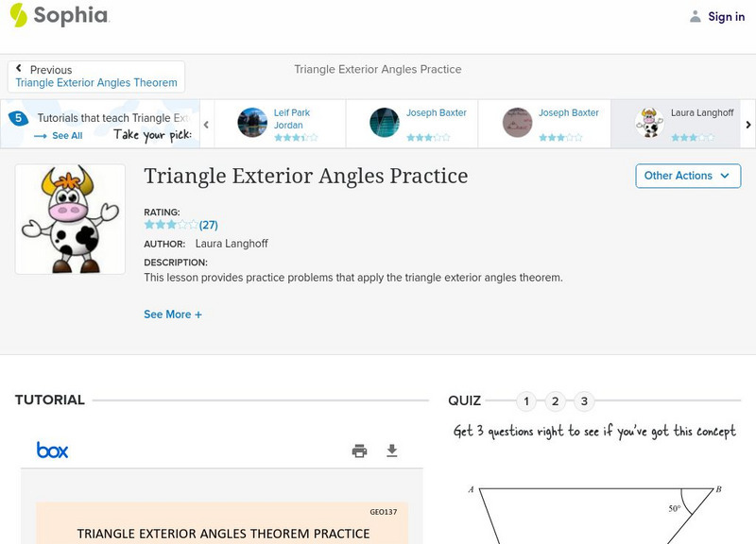
Task: Click the user icon beside Sign in
Action: coord(696,16)
